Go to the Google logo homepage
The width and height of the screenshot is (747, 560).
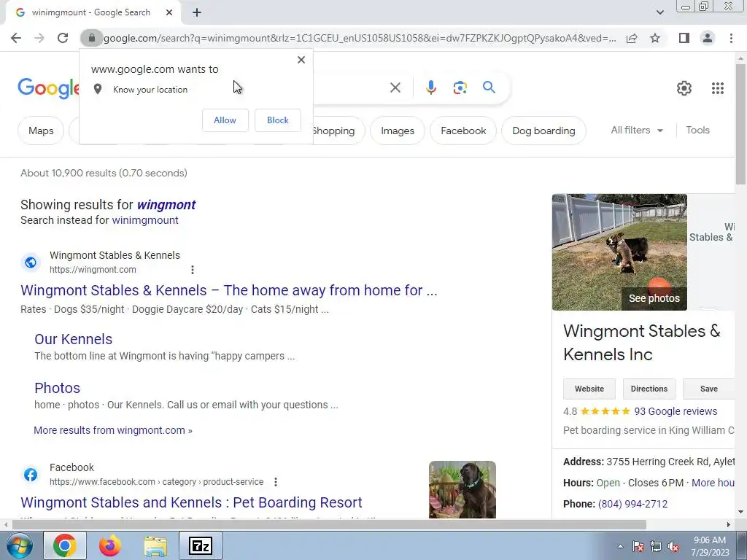pos(48,88)
